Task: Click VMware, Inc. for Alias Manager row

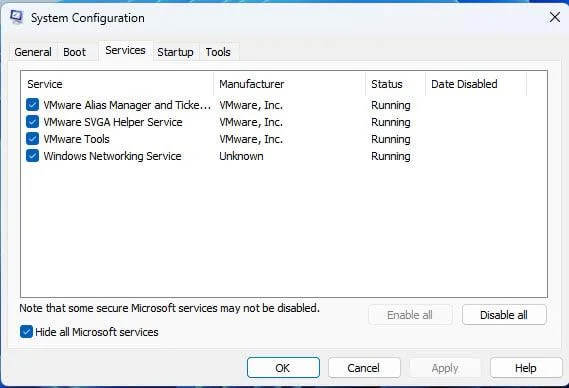Action: [x=251, y=105]
